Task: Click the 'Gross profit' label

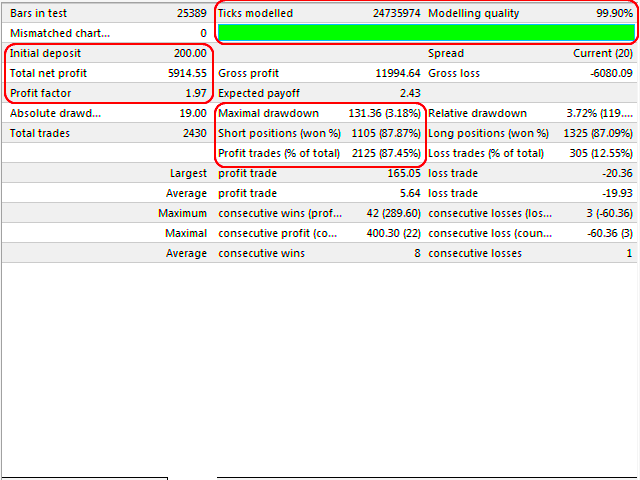Action: coord(248,73)
